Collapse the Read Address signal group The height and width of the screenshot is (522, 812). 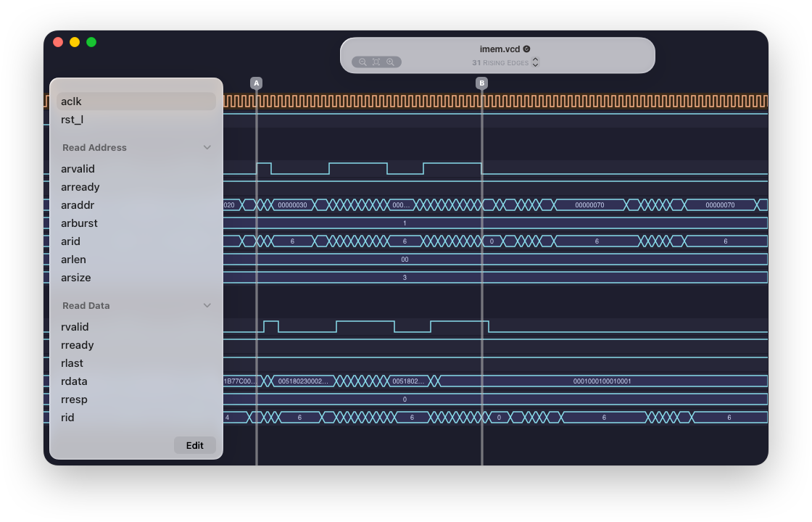[207, 148]
